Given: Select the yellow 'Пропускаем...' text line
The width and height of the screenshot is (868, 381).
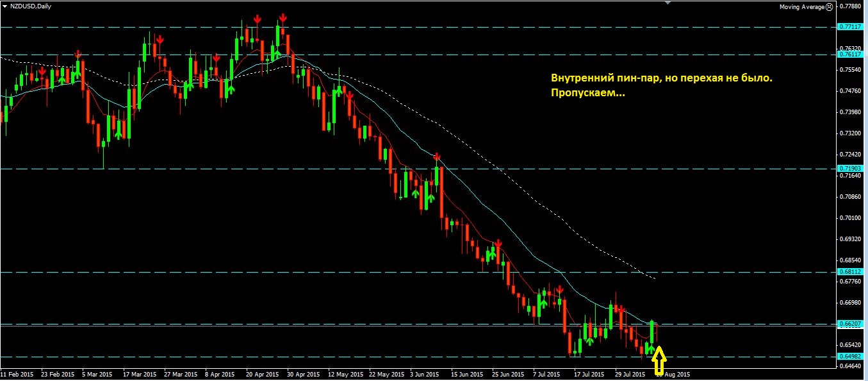Looking at the screenshot, I should [588, 94].
